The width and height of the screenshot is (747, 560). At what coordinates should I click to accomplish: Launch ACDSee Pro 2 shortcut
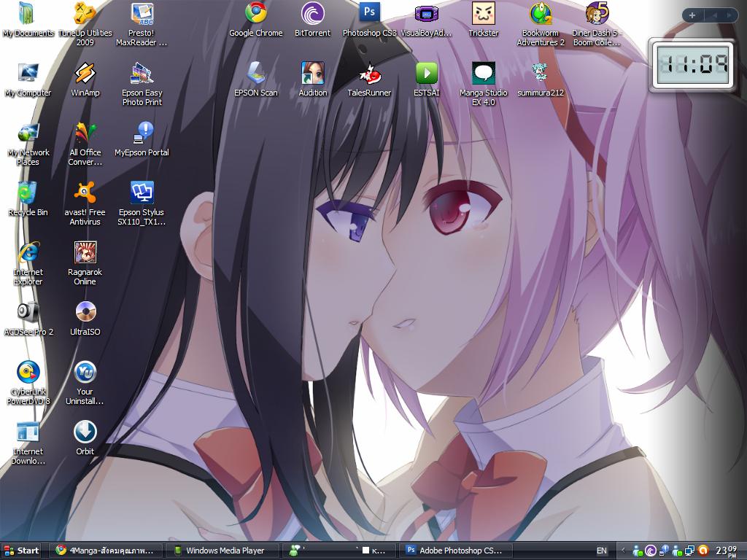[28, 319]
